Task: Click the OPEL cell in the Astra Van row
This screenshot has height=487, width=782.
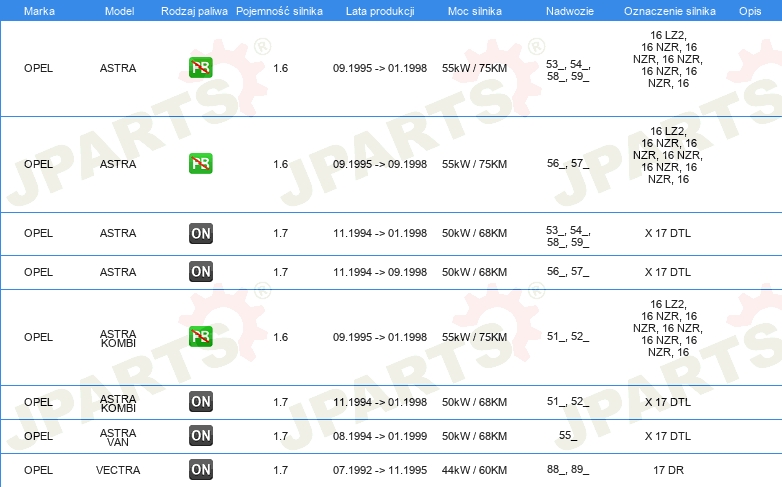Action: click(38, 436)
